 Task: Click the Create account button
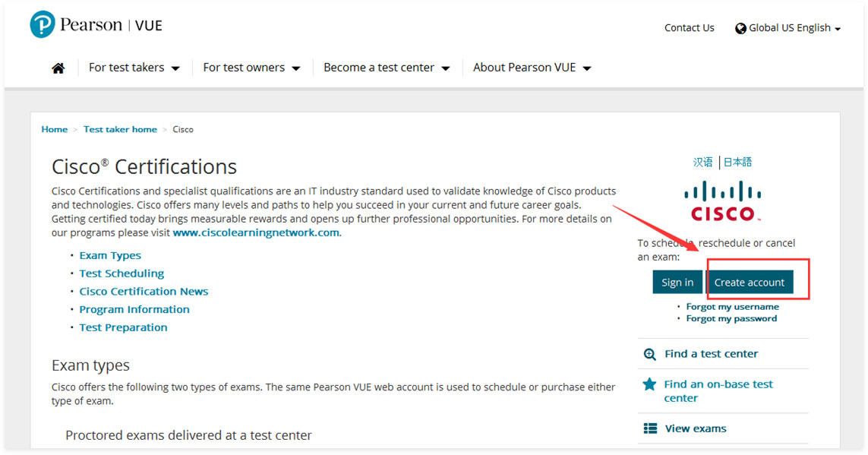point(750,283)
